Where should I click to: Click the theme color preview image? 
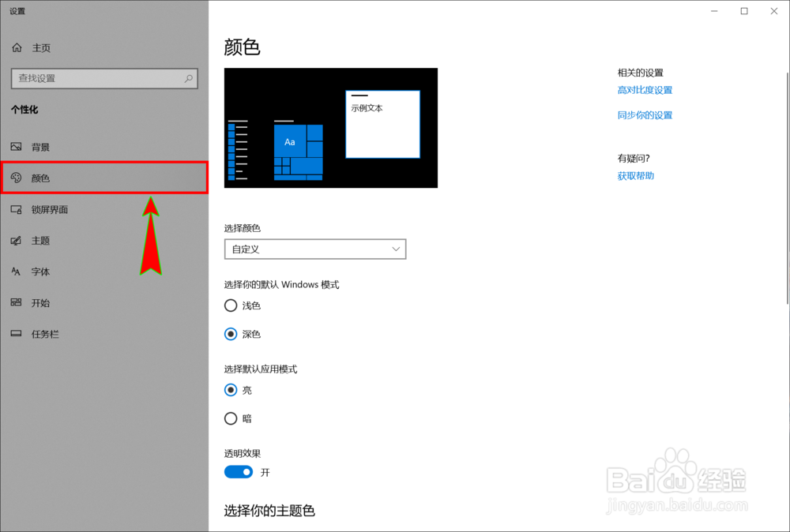[x=331, y=128]
